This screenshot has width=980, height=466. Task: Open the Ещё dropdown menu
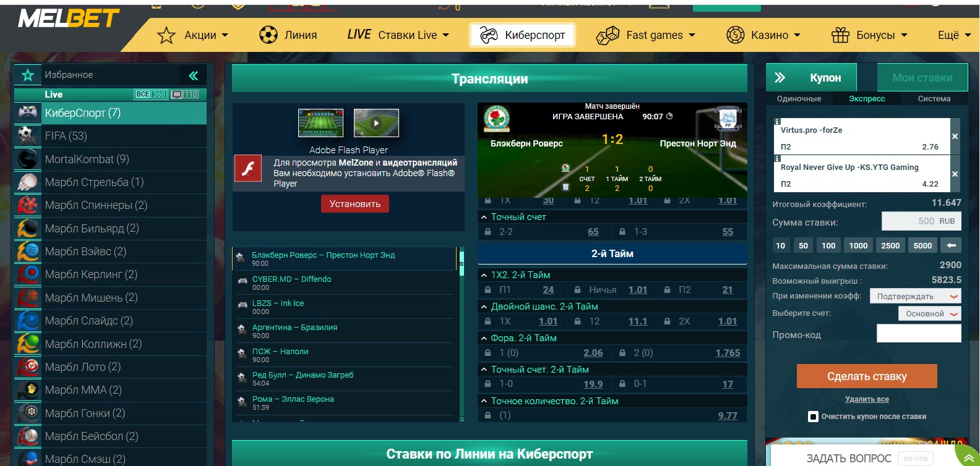point(954,35)
